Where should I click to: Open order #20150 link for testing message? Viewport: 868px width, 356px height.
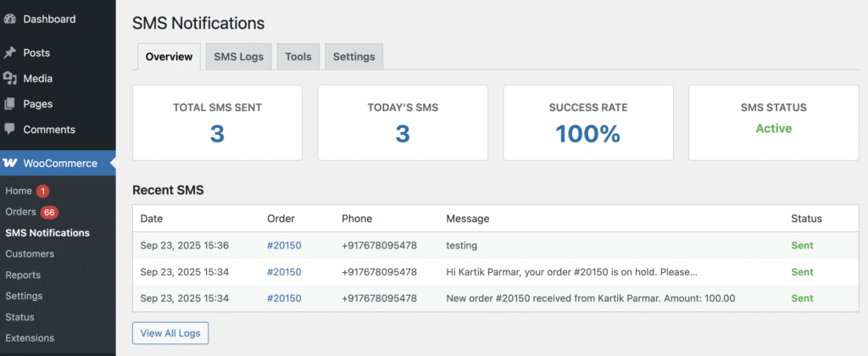(x=284, y=246)
